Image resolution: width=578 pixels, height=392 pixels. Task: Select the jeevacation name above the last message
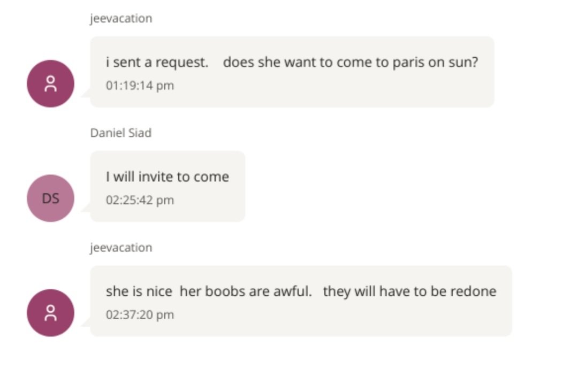(x=121, y=248)
